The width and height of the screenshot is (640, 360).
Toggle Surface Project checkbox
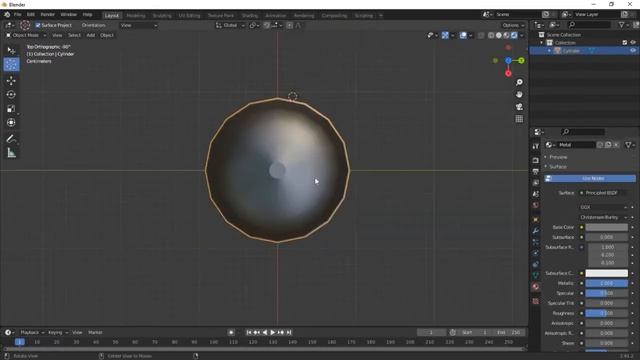[x=38, y=25]
